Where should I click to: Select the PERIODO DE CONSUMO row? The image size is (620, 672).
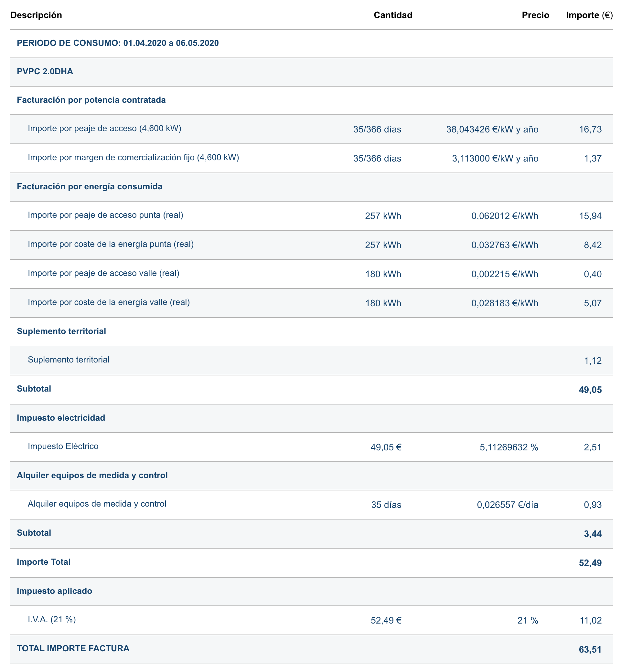pos(311,43)
